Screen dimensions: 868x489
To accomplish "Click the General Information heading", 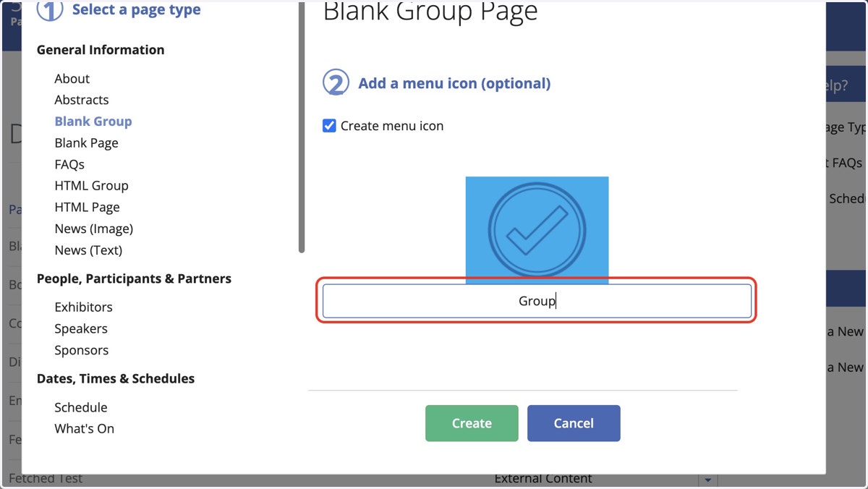I will click(101, 50).
